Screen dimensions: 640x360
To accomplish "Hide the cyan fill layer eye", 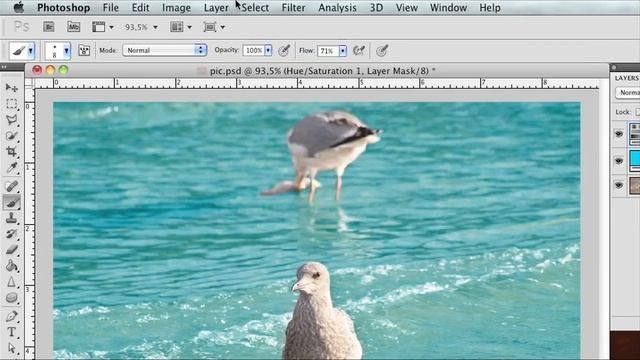I will [619, 161].
